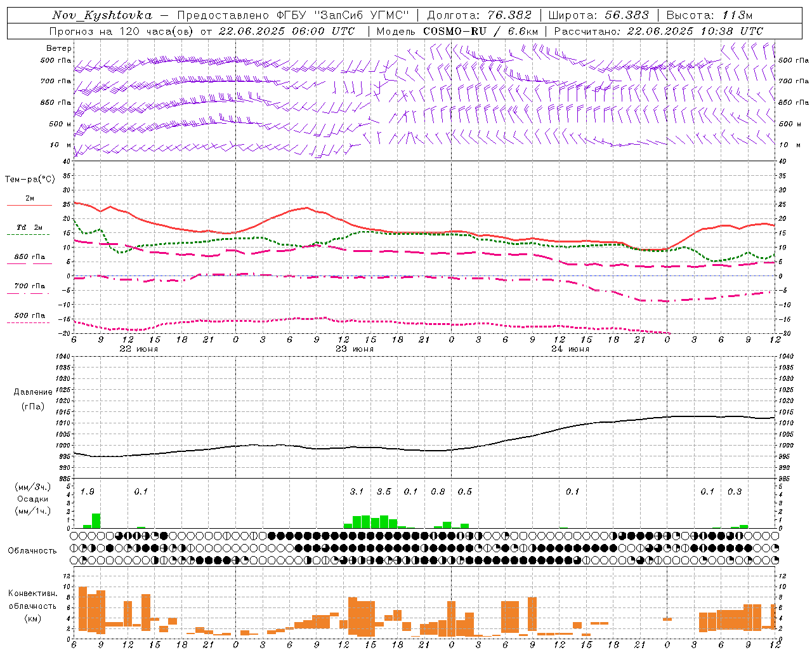Select the text Предоставлено ФГБУ "ЗапСиб УГМС"
This screenshot has height=650, width=812.
293,15
